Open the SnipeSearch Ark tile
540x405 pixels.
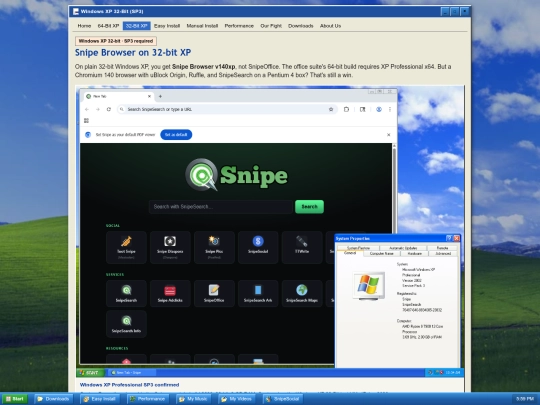click(x=258, y=293)
